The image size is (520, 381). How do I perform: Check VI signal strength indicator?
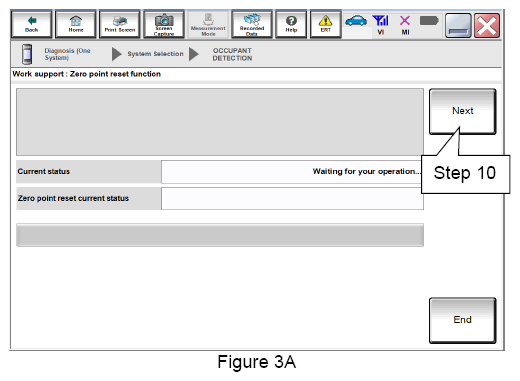pyautogui.click(x=381, y=25)
